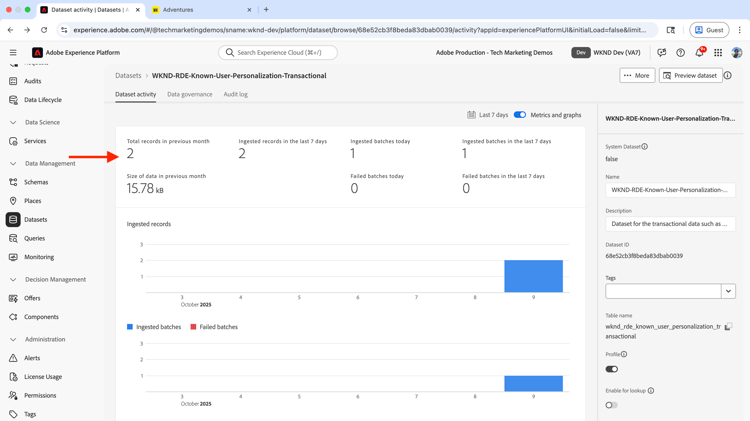Open Services in the sidebar
Screen dimensions: 750x421
pos(35,141)
